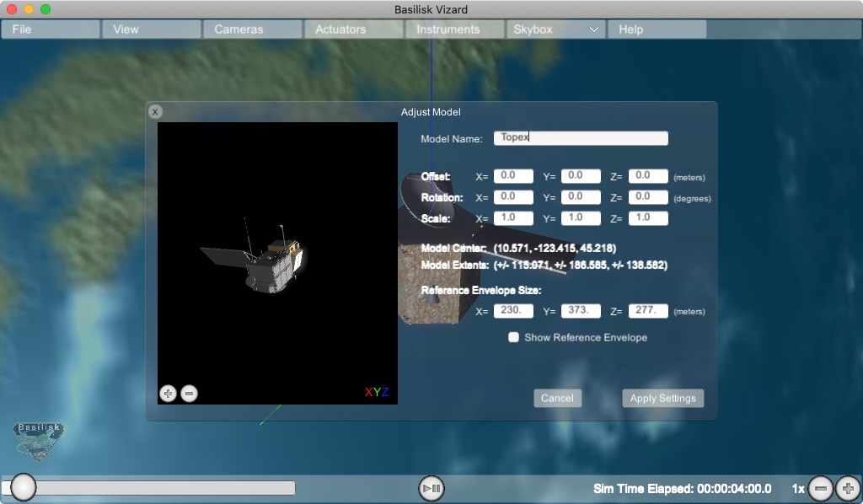Viewport: 863px width, 504px height.
Task: Open the Instruments menu
Action: [x=454, y=29]
